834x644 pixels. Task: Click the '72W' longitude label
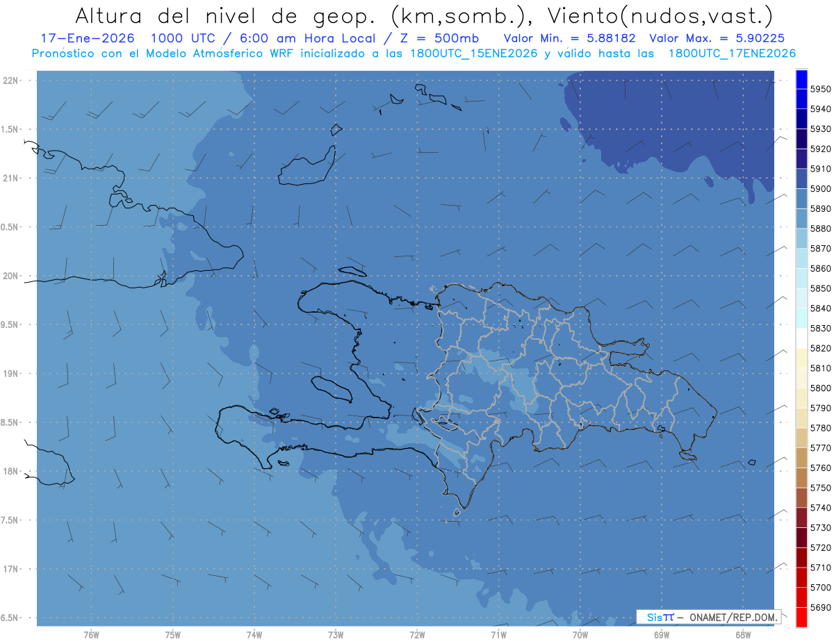point(417,634)
